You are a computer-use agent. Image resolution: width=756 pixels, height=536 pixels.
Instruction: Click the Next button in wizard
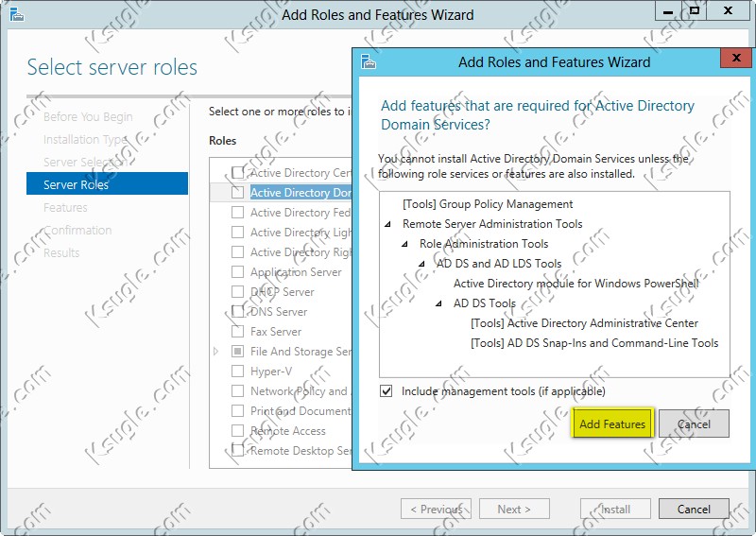514,509
